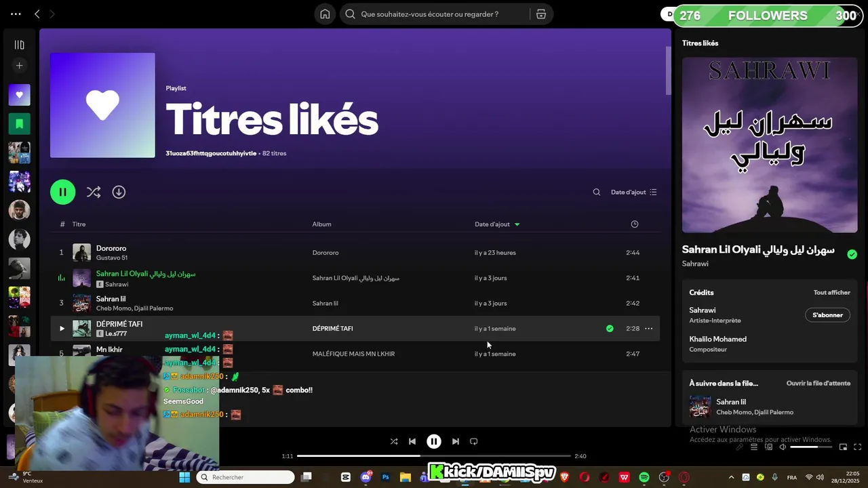Viewport: 868px width, 488px height.
Task: Enter full screen mode icon
Action: coord(857,447)
